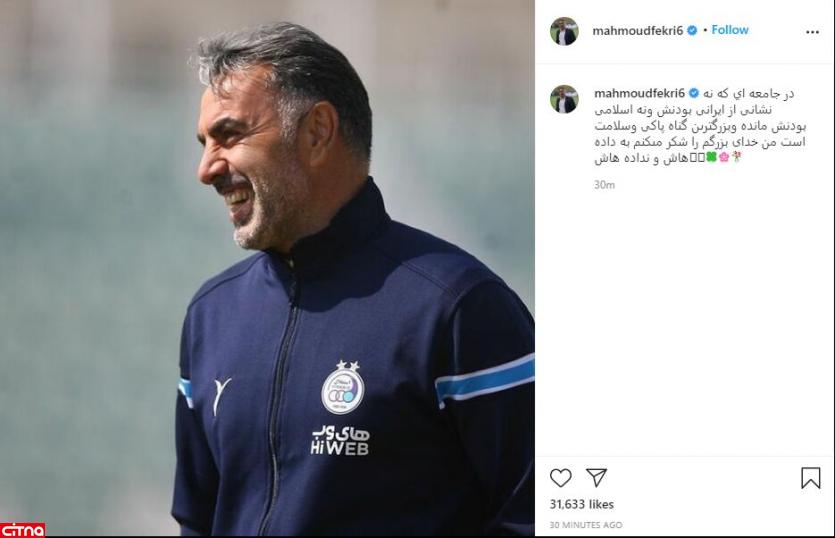Click the 30 minutes ago timestamp
The width and height of the screenshot is (835, 538).
(586, 525)
